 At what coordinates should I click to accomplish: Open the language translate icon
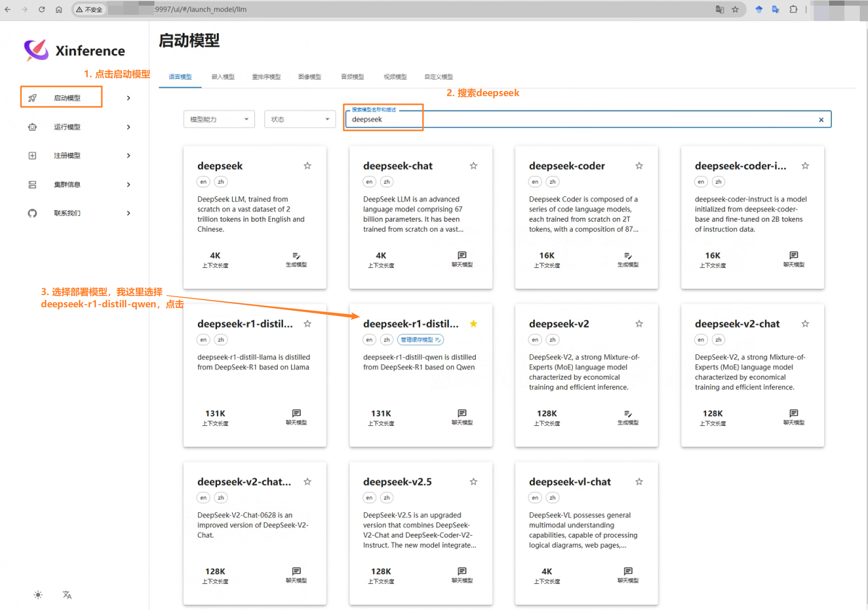click(67, 595)
